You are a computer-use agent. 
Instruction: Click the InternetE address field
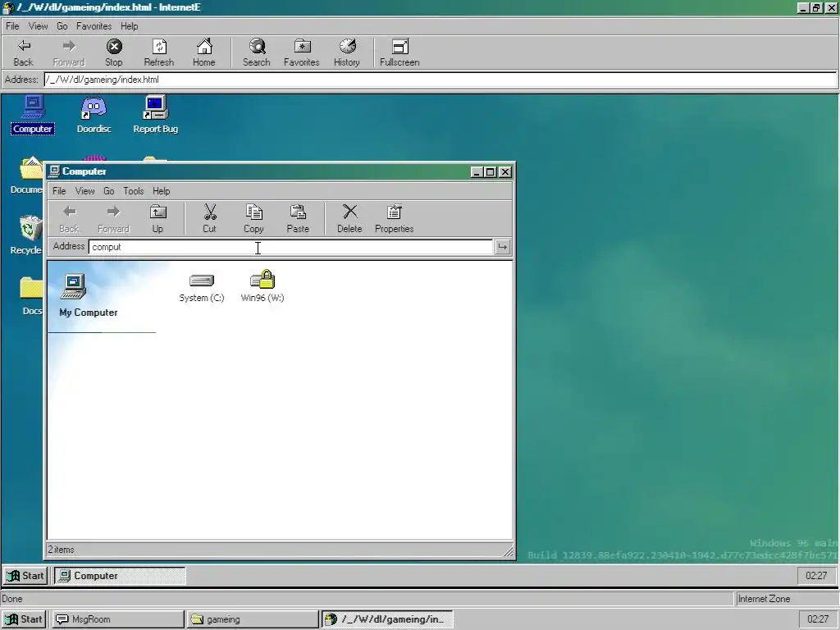441,80
